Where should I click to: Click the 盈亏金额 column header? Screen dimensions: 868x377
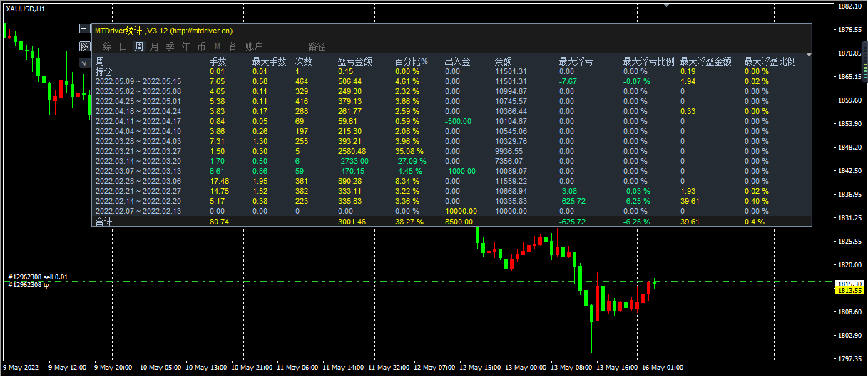tap(355, 62)
